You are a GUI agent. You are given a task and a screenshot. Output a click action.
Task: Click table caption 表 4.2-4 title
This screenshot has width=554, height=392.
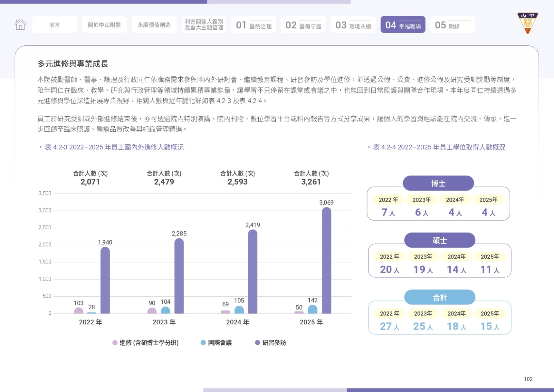point(439,147)
